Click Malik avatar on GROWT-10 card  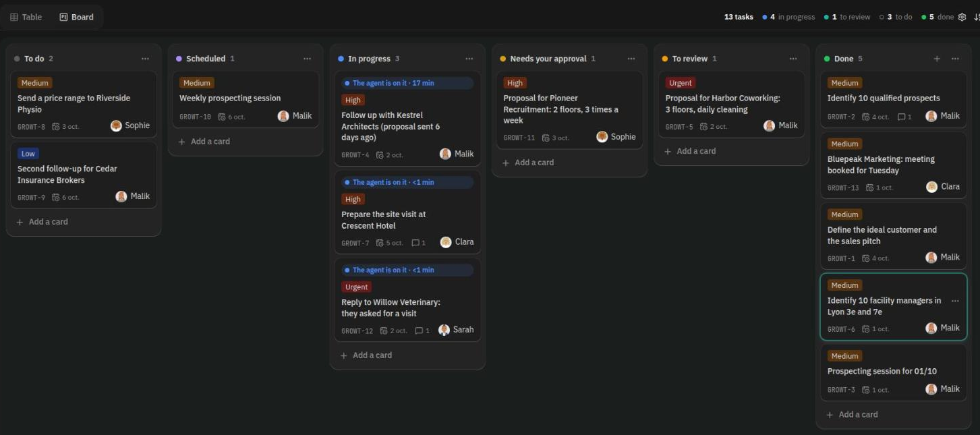click(x=283, y=116)
